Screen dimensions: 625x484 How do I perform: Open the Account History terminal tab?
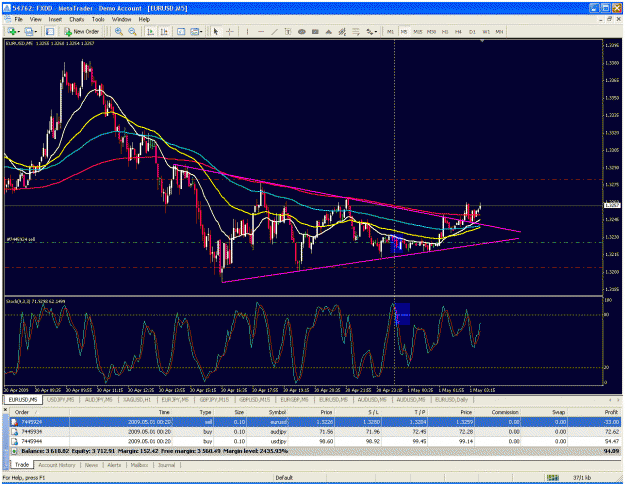click(57, 465)
